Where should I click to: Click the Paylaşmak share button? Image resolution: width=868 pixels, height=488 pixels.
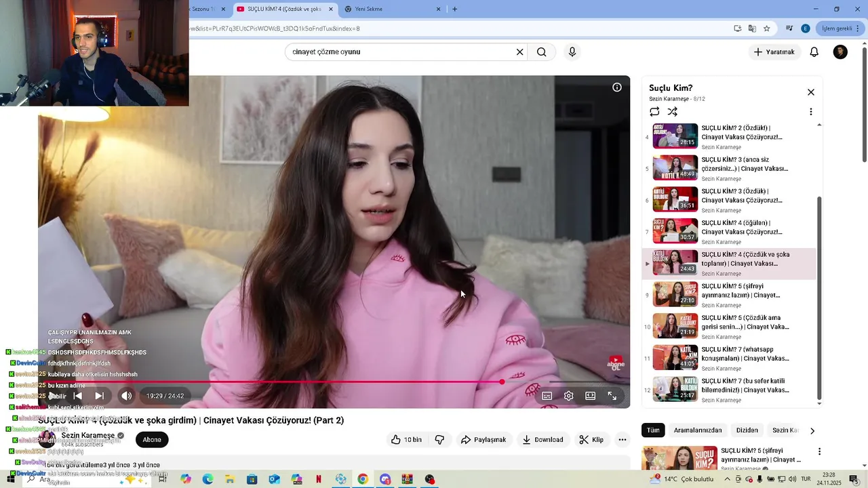pyautogui.click(x=484, y=440)
